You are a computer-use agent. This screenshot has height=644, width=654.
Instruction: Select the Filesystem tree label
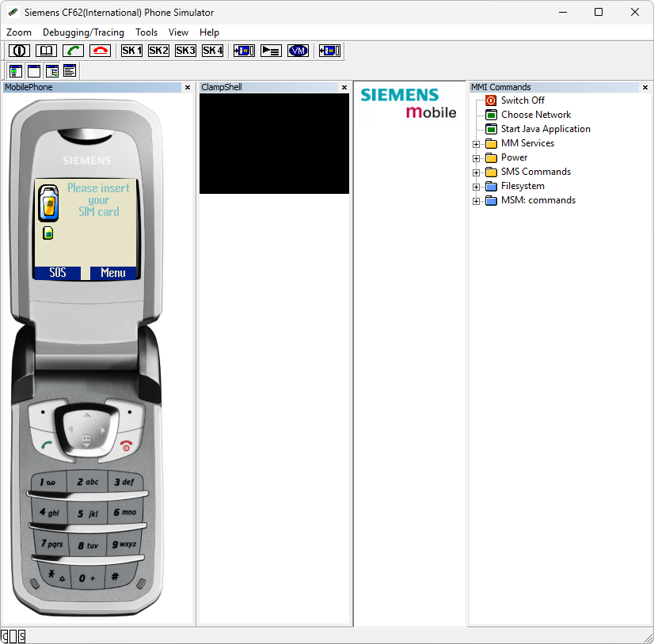point(523,186)
